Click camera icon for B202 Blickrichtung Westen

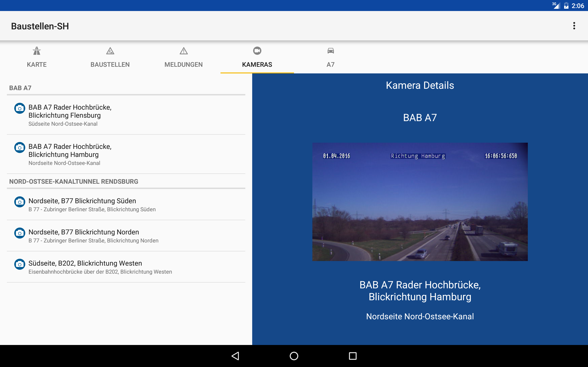pos(20,264)
